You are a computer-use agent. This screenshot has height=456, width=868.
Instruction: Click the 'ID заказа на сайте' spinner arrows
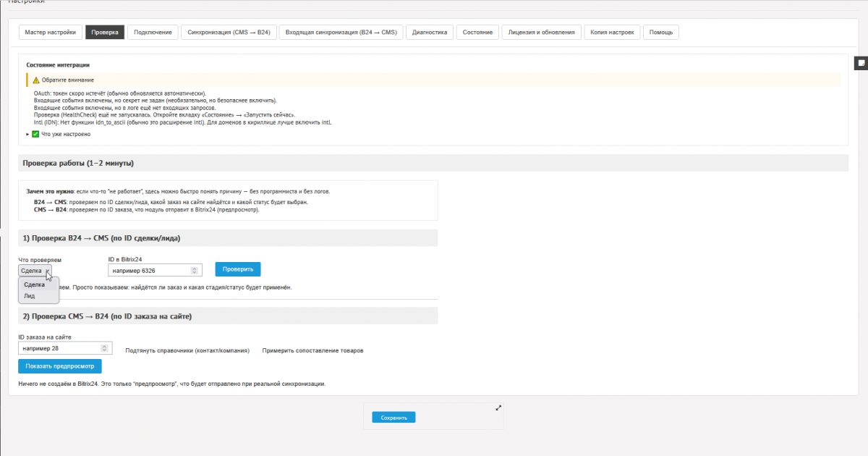[105, 349]
